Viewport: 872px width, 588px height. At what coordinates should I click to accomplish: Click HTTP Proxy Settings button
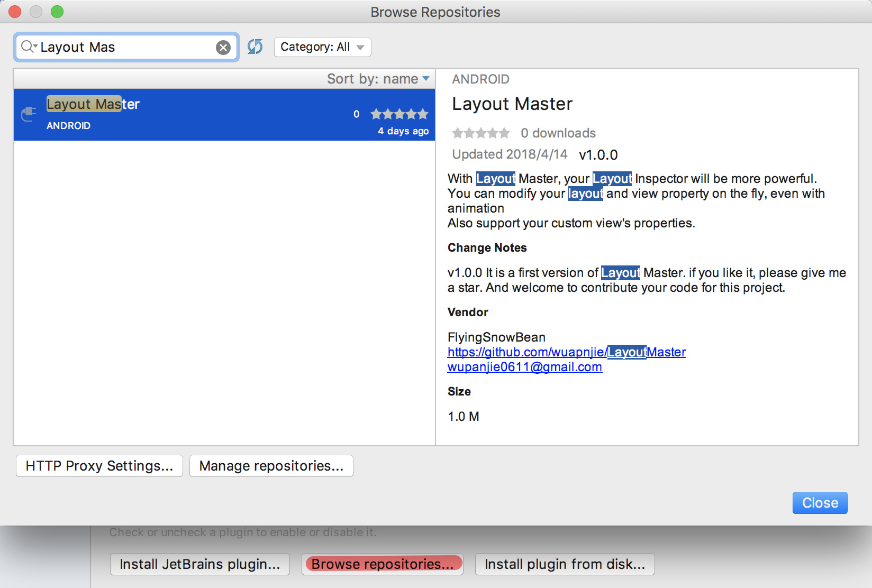[99, 466]
